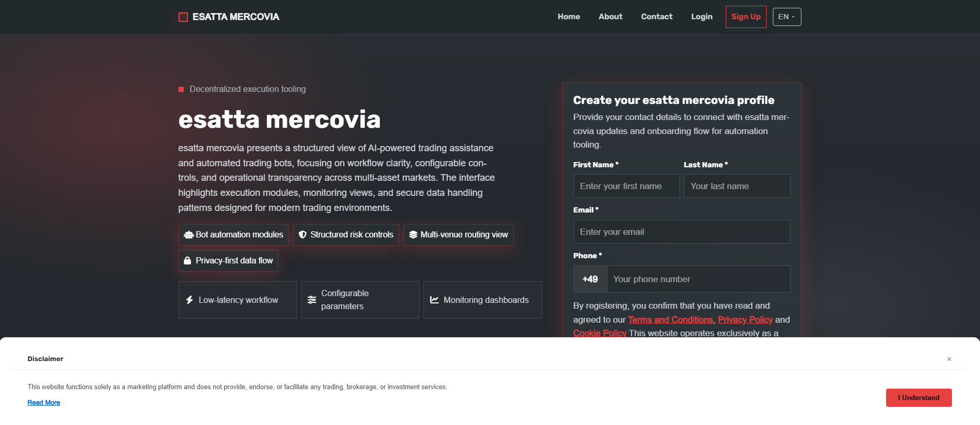Click the red square logo icon
Image resolution: width=980 pixels, height=425 pixels.
tap(183, 17)
